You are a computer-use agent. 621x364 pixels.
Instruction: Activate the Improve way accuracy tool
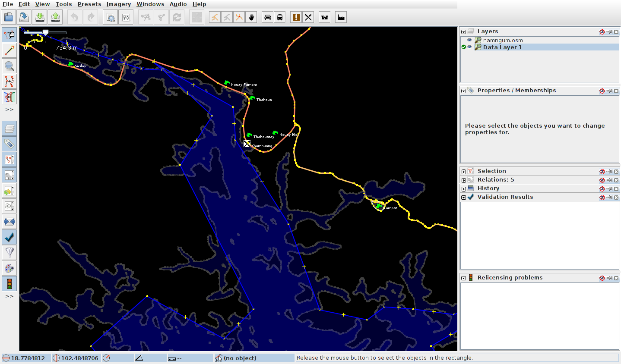[10, 82]
